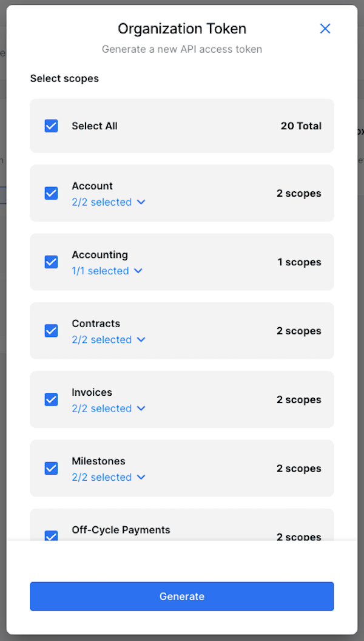Viewport: 364px width, 641px height.
Task: Click the Generate button
Action: point(182,596)
